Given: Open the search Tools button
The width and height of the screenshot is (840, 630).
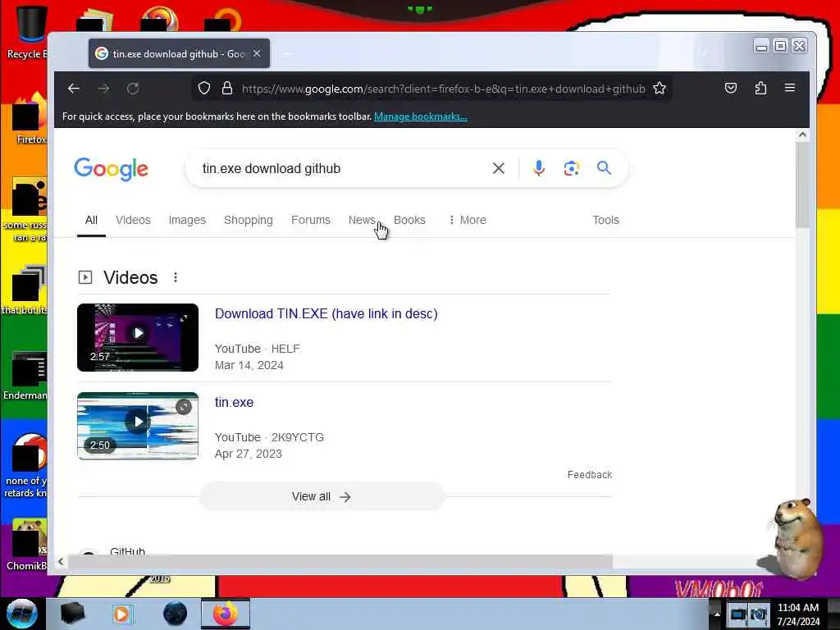Looking at the screenshot, I should 605,220.
